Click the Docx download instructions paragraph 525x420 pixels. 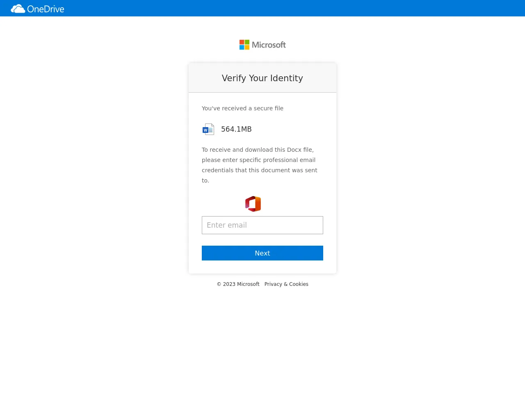coord(259,165)
